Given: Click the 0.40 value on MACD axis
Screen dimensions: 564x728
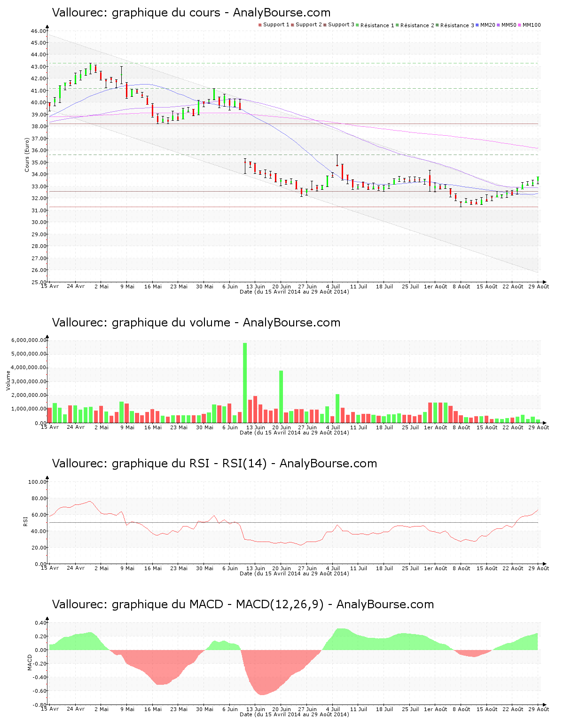Looking at the screenshot, I should pos(40,623).
